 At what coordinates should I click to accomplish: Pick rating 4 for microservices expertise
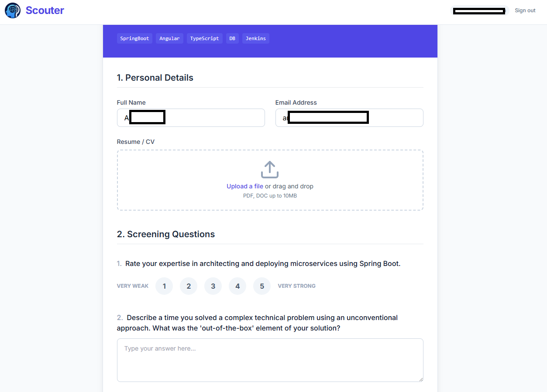pos(237,286)
